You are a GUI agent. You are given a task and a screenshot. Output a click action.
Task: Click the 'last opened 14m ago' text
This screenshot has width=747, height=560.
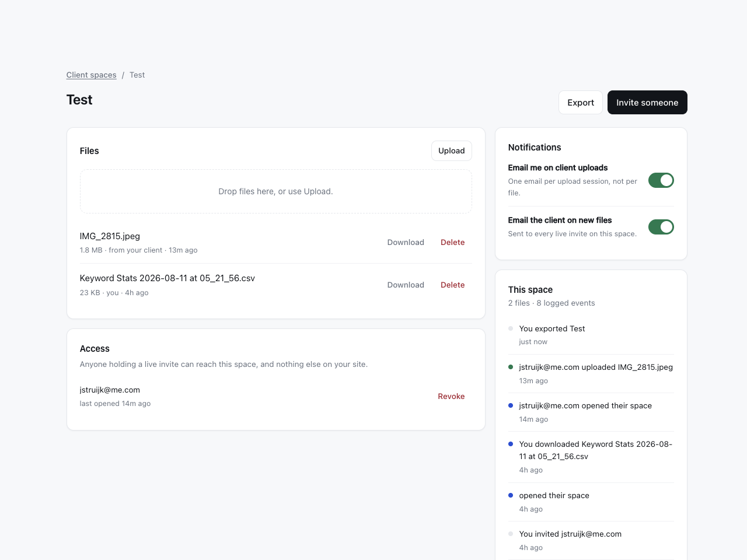[x=116, y=404]
